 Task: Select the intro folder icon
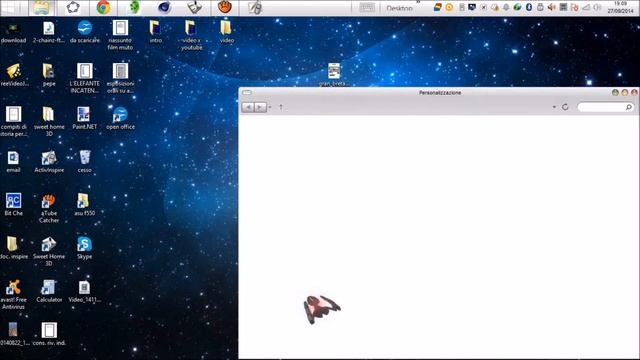click(156, 32)
